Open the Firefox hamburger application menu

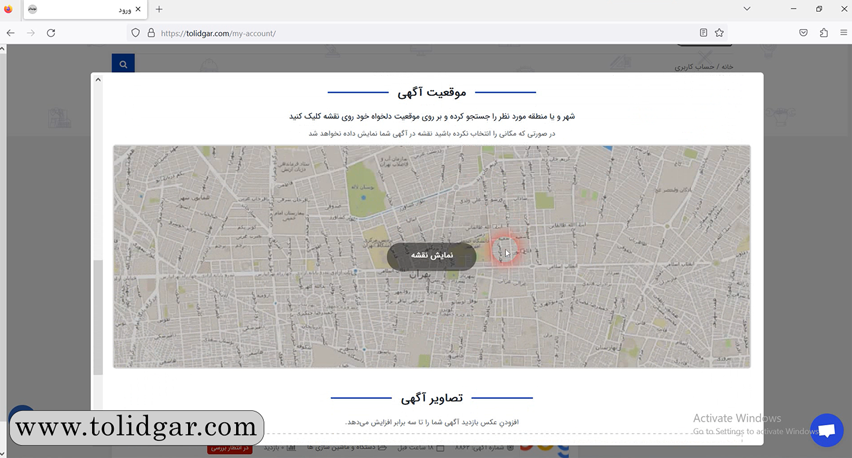(843, 33)
